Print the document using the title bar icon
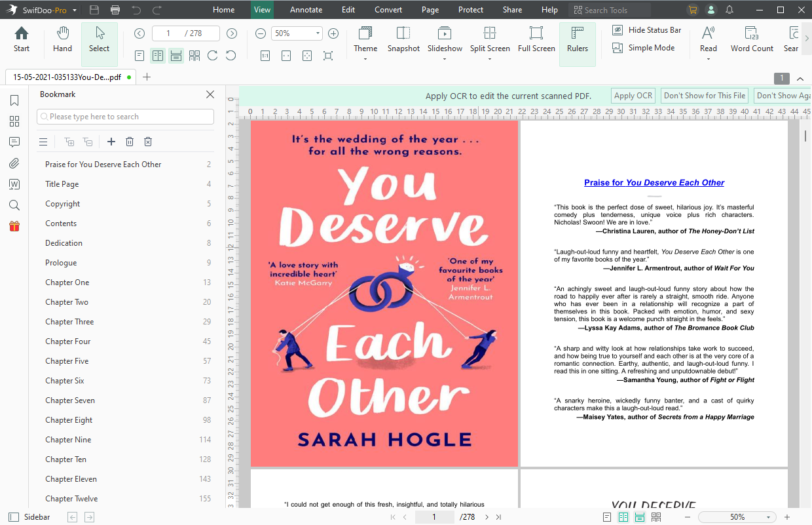This screenshot has width=812, height=525. [x=115, y=10]
